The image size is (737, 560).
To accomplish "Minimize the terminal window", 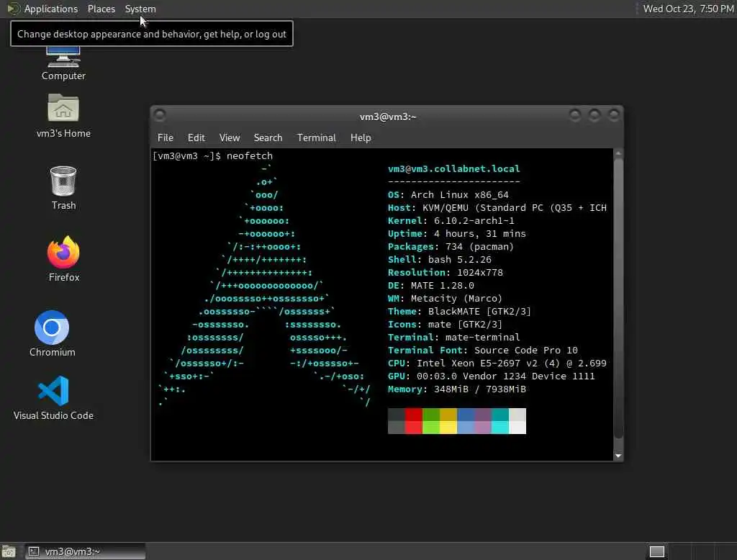I will (575, 114).
